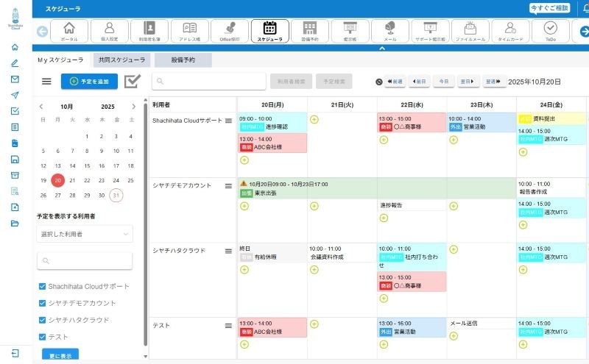Select October 31 in the mini calendar
Image resolution: width=589 pixels, height=364 pixels.
pyautogui.click(x=116, y=195)
